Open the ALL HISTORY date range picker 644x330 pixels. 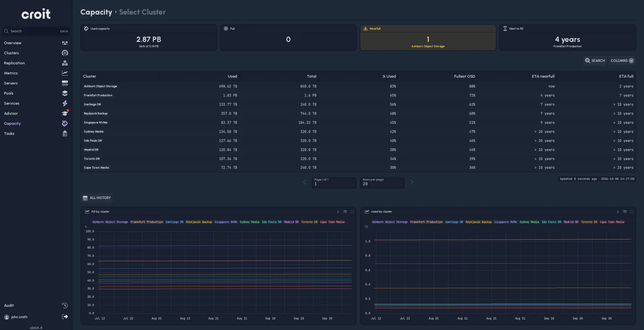pos(97,198)
